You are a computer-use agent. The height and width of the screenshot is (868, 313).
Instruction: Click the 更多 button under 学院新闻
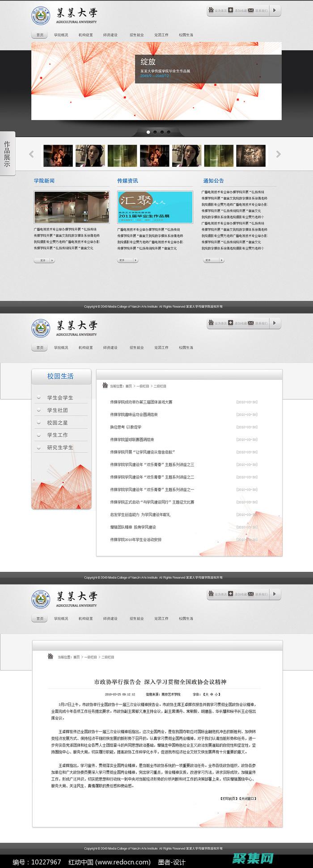[x=44, y=260]
